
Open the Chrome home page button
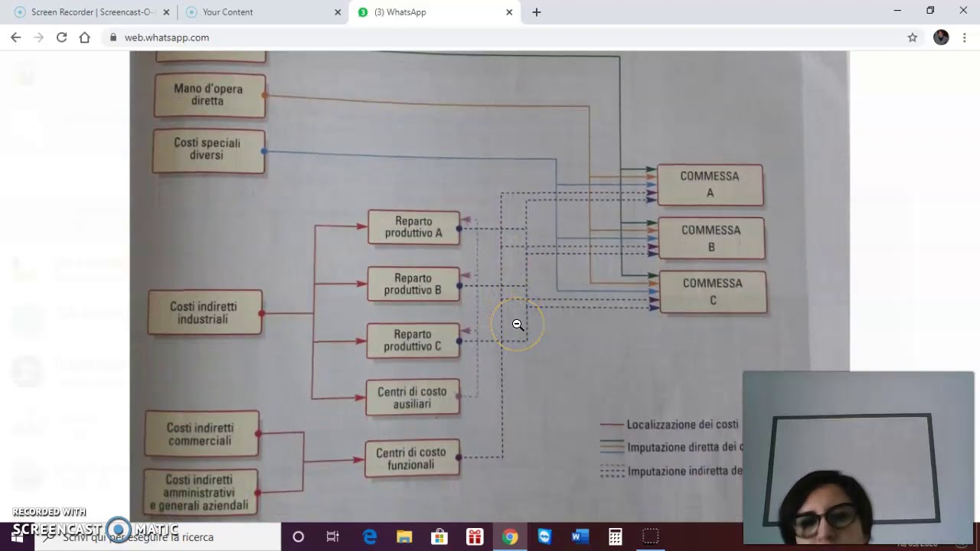[84, 37]
